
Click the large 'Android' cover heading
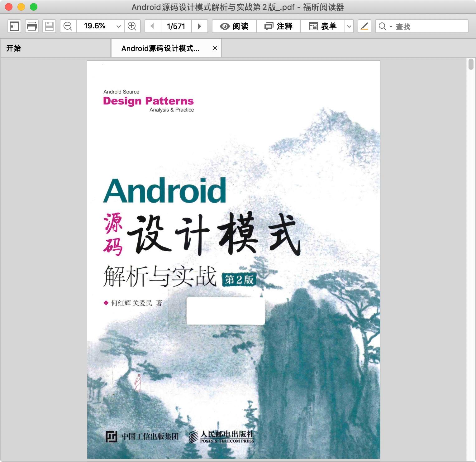pyautogui.click(x=164, y=191)
